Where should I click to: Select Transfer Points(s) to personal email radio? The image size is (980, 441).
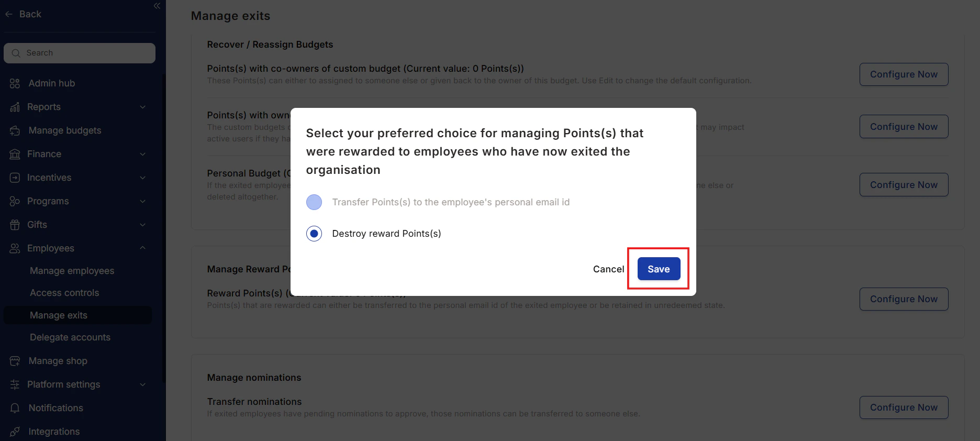[x=314, y=202]
